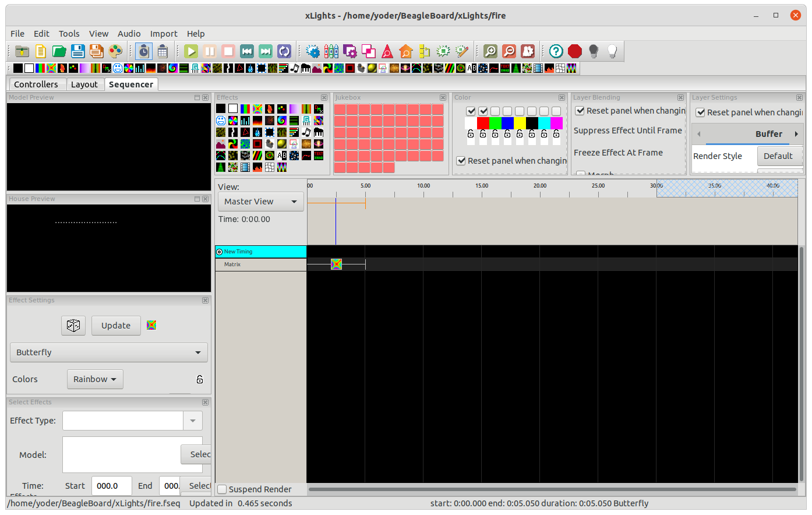812x515 pixels.
Task: Open the Rainbow colors dropdown
Action: tap(95, 379)
